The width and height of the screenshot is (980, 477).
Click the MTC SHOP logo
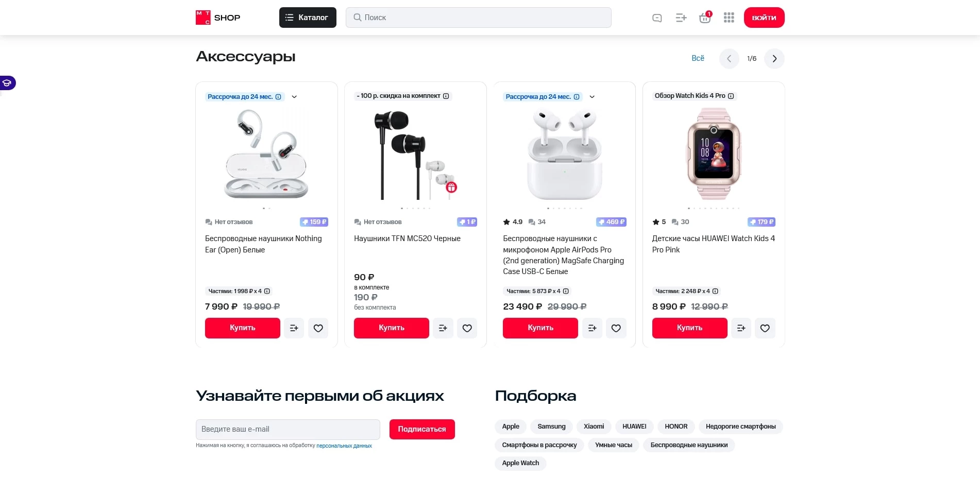pos(217,17)
